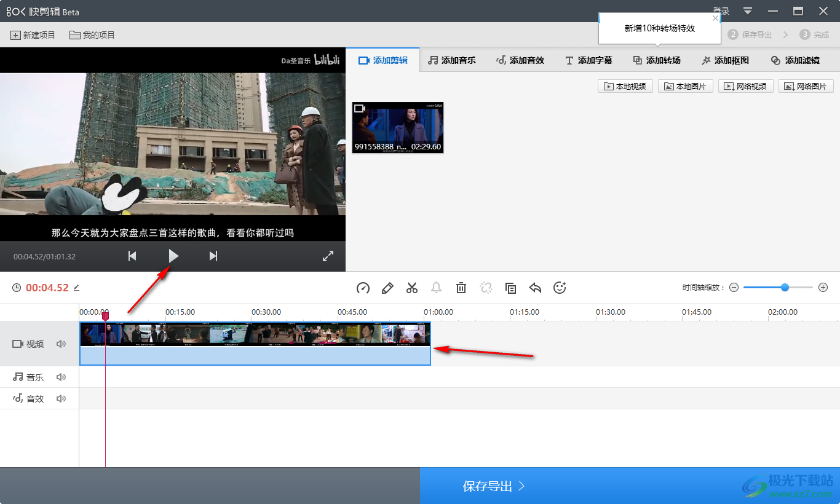Screen dimensions: 840x504
Task: Open the 添加滤镜 tab
Action: pyautogui.click(x=795, y=60)
